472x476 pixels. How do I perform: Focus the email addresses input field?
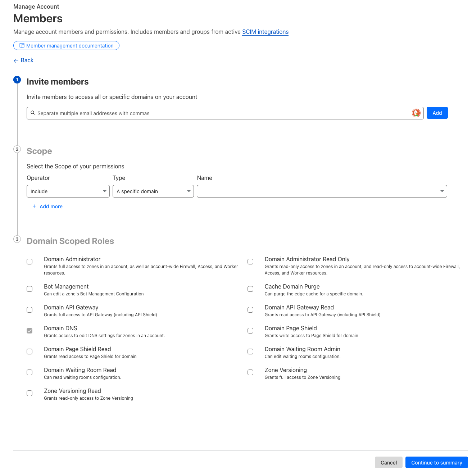click(225, 113)
